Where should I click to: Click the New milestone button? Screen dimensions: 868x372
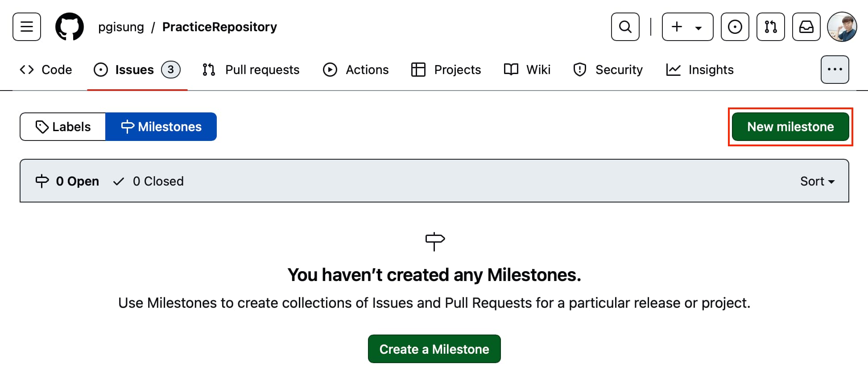[790, 127]
